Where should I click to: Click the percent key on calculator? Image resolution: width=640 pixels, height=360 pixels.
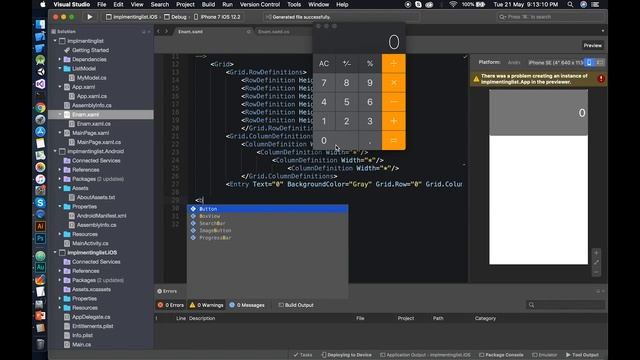pyautogui.click(x=370, y=64)
